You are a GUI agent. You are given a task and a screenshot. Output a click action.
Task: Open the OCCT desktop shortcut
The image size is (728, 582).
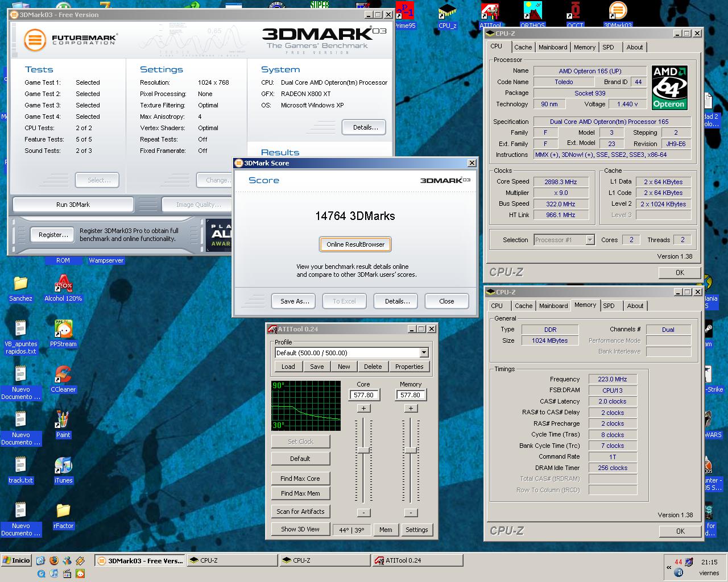click(575, 15)
